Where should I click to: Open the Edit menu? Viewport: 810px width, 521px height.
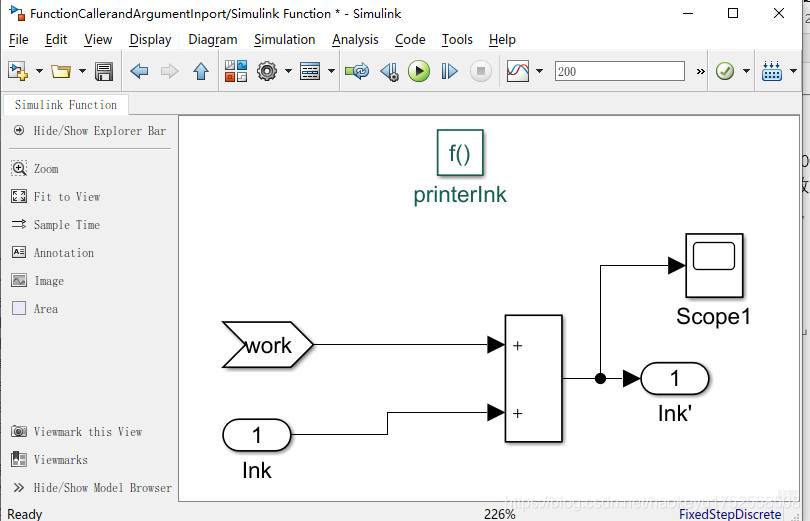click(56, 40)
